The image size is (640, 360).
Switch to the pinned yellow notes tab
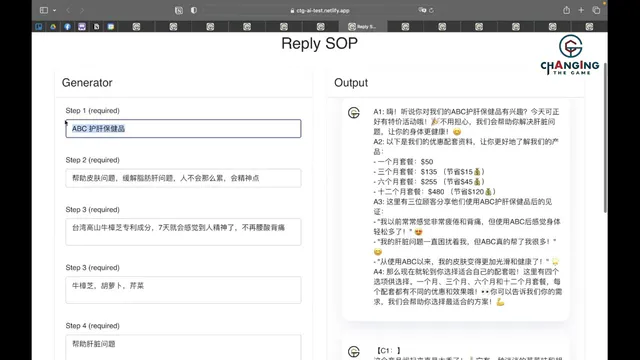[x=111, y=27]
